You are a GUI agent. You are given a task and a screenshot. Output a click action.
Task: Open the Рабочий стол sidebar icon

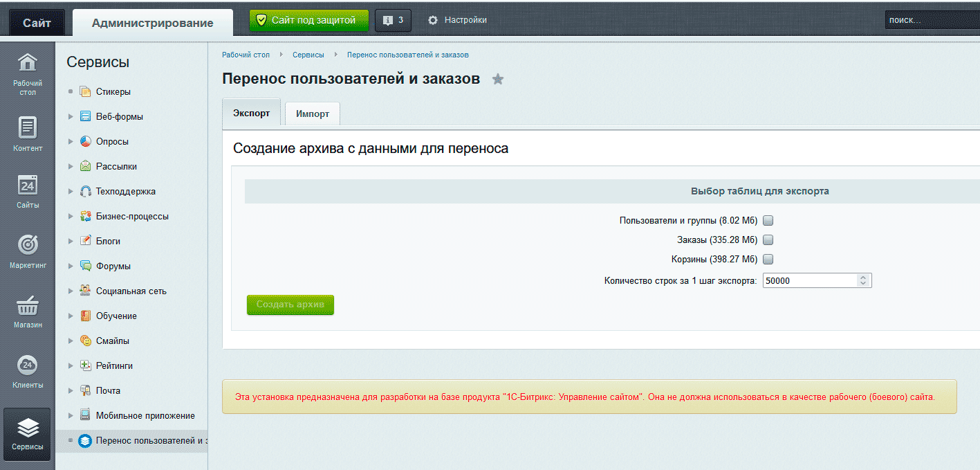click(27, 64)
